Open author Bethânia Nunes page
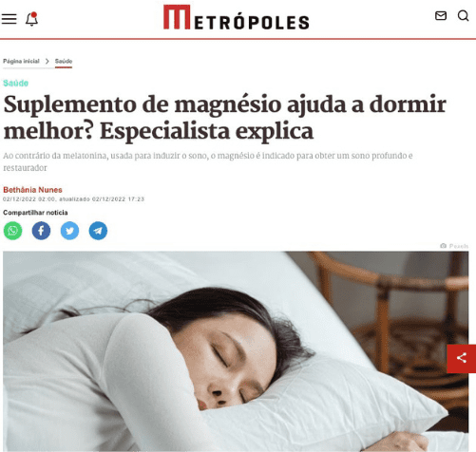 [32, 190]
